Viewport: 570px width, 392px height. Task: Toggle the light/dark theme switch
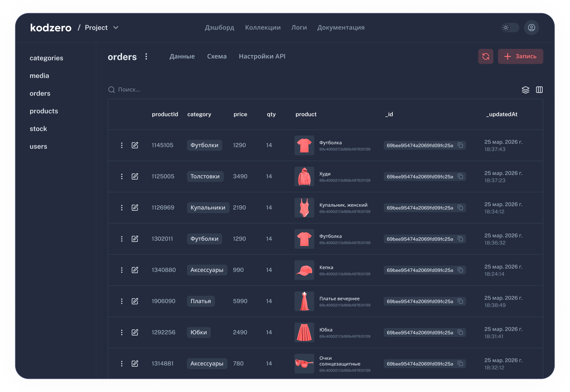point(510,28)
